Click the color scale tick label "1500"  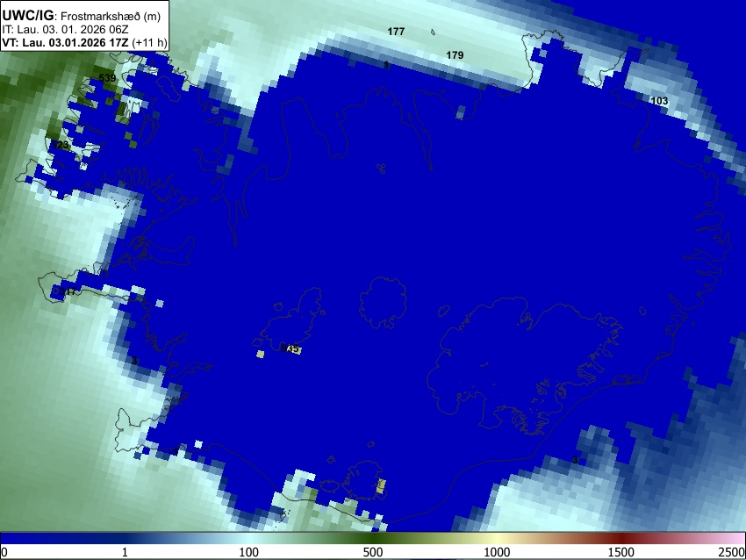click(621, 552)
